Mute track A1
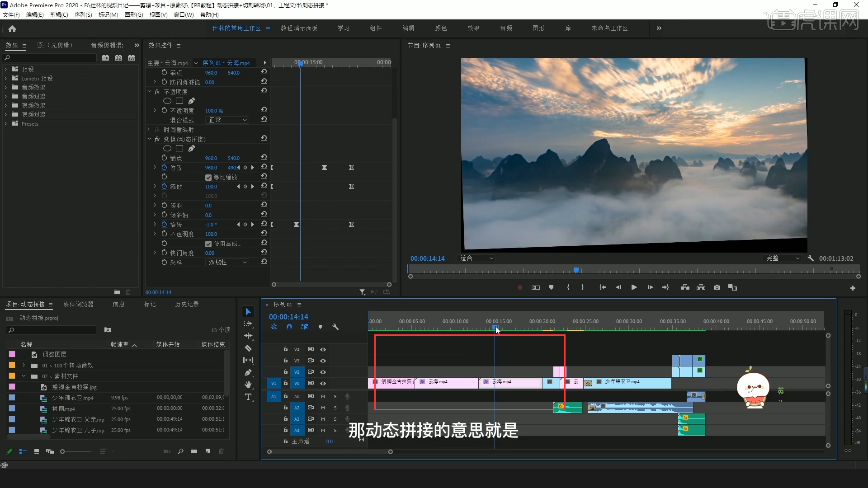This screenshot has height=488, width=868. tap(323, 396)
